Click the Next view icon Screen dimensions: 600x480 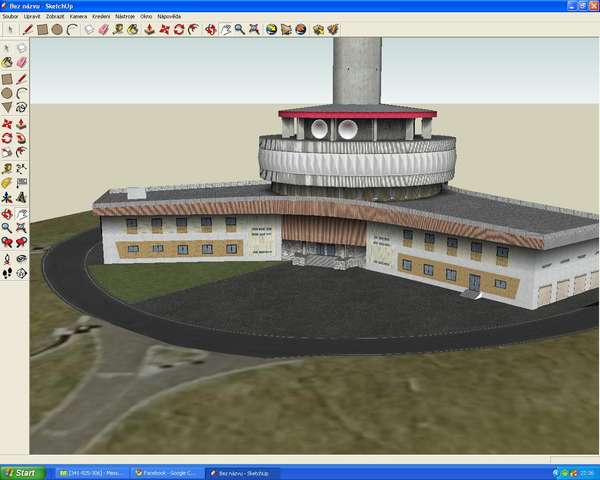(x=21, y=242)
